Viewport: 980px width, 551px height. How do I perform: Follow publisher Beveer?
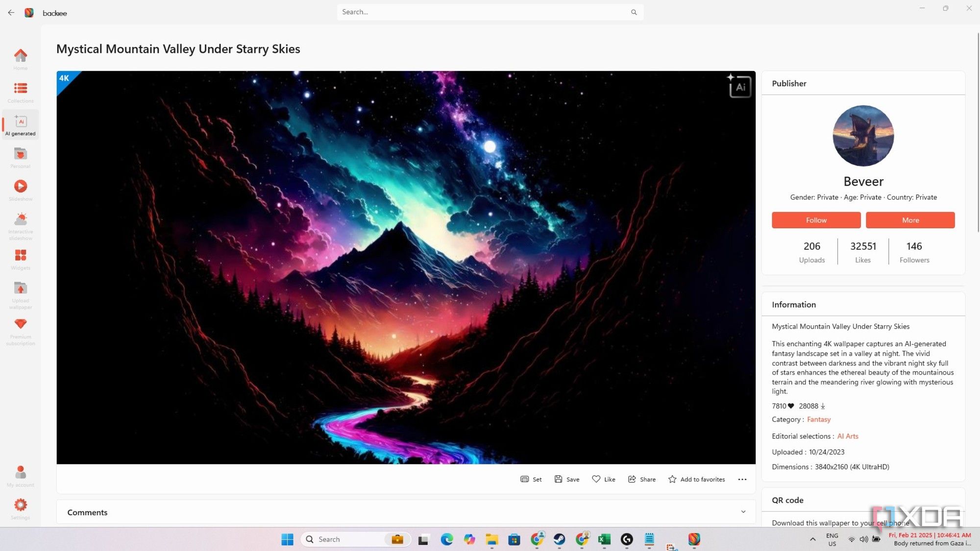(816, 220)
